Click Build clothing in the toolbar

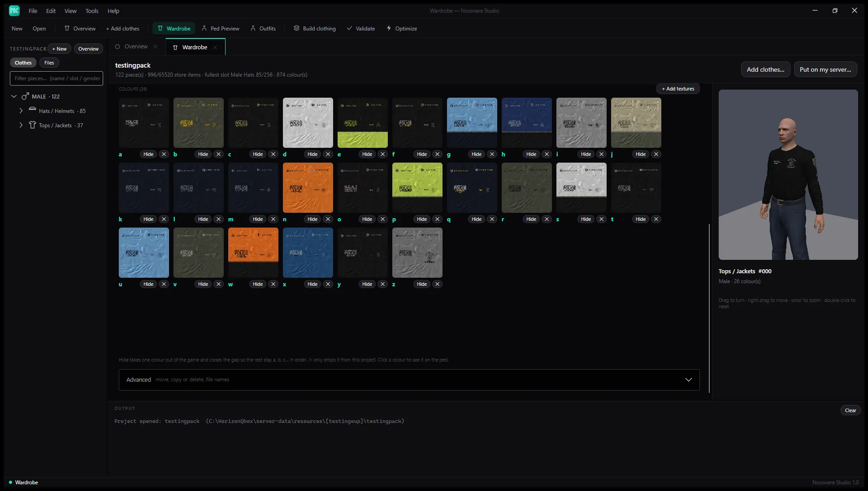click(314, 28)
